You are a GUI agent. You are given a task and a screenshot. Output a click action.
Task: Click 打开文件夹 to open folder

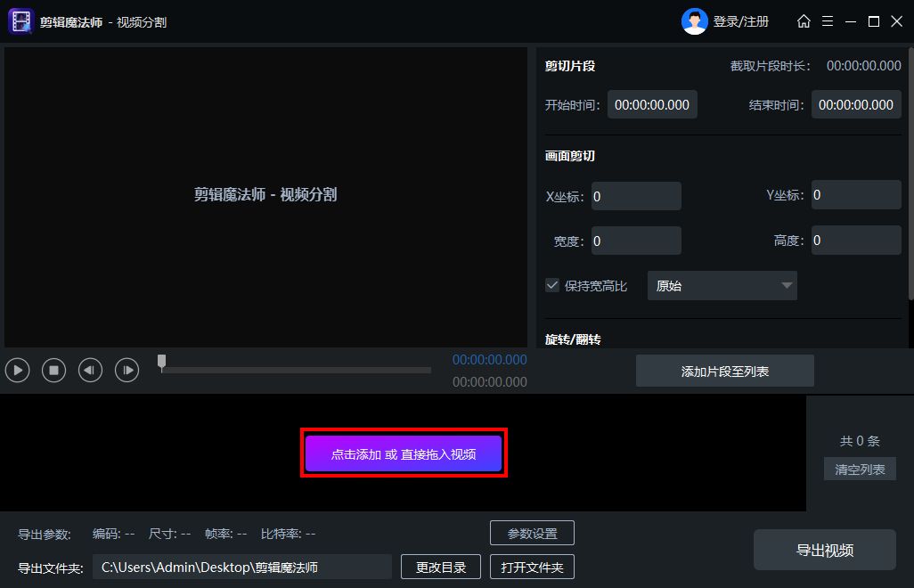(x=532, y=567)
